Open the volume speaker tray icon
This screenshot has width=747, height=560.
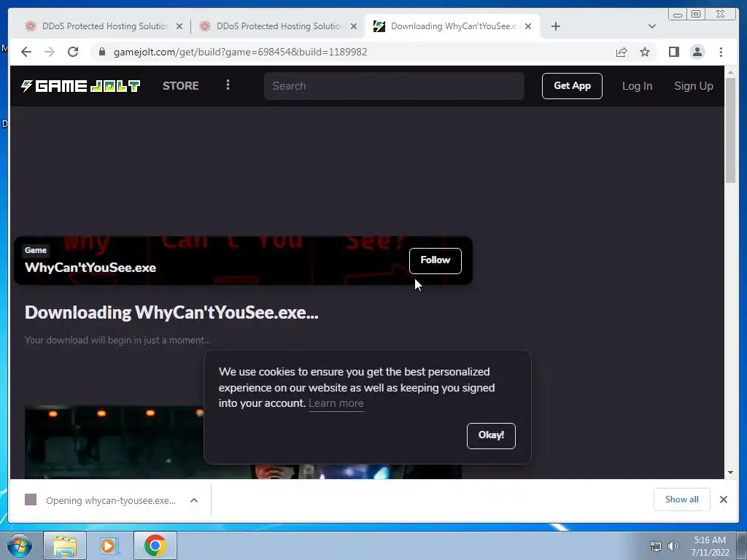[673, 546]
